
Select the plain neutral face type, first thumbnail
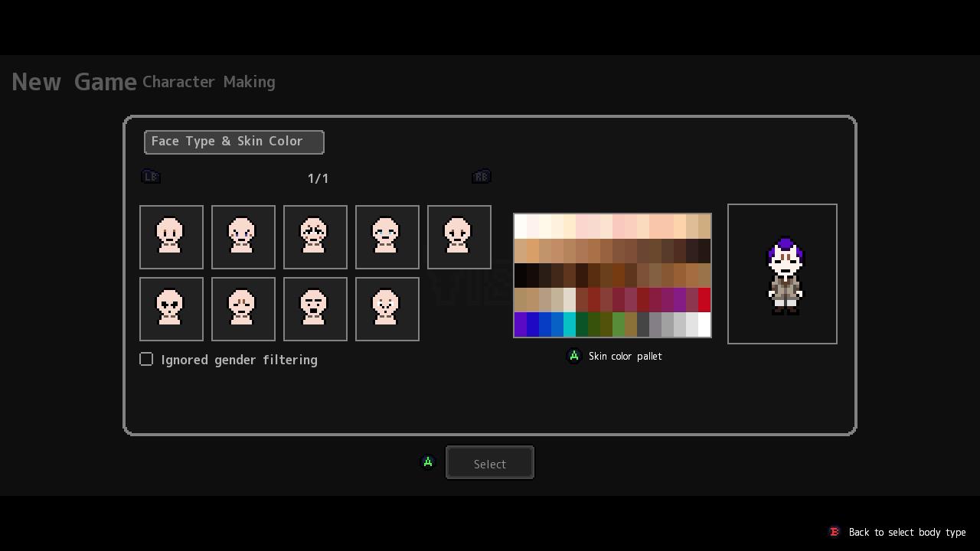click(171, 236)
